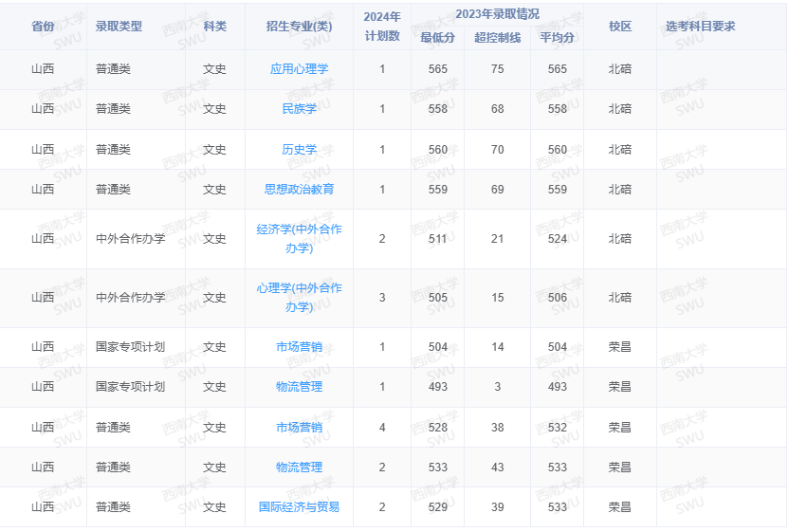Viewport: 789px width, 532px height.
Task: Open 市场营销 link with plan count 4
Action: tap(299, 428)
